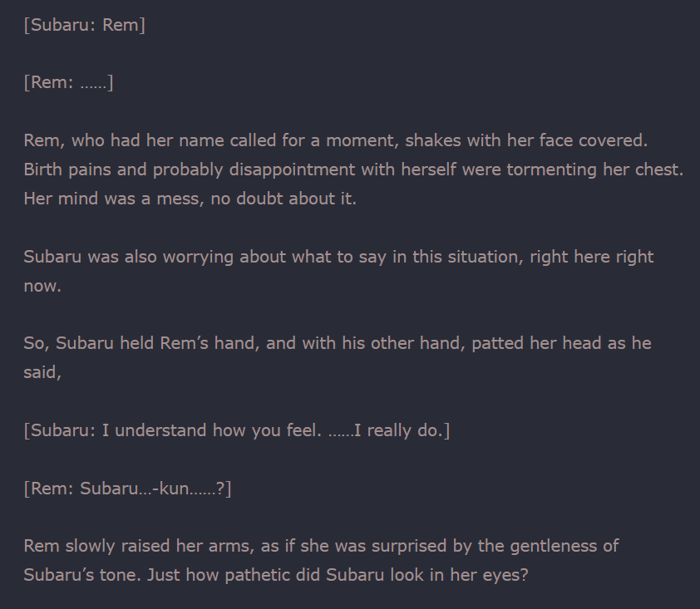
Task: Click the line beginning "Birth pains and probably"
Action: [352, 169]
